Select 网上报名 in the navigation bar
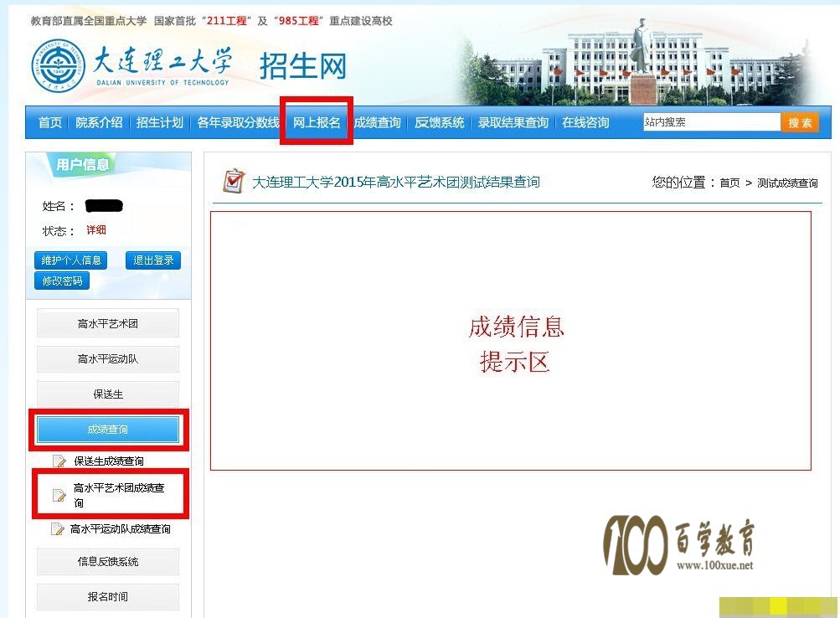Screen dimensions: 840x618 [317, 122]
